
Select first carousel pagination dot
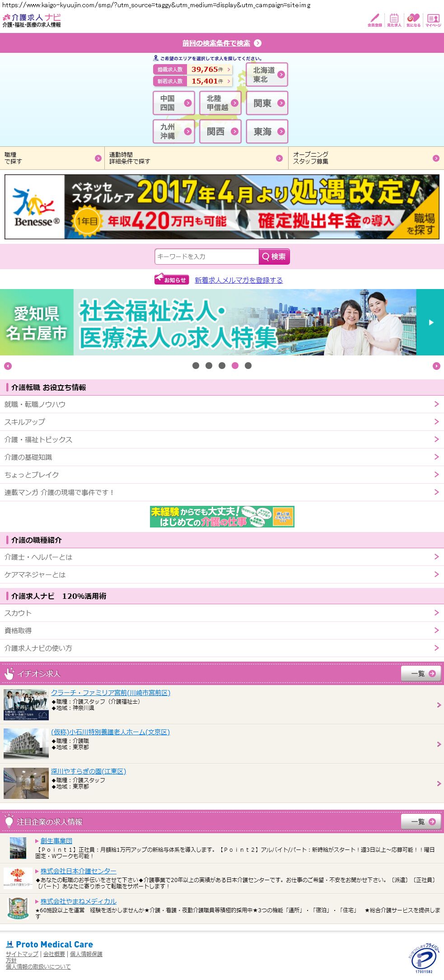196,366
